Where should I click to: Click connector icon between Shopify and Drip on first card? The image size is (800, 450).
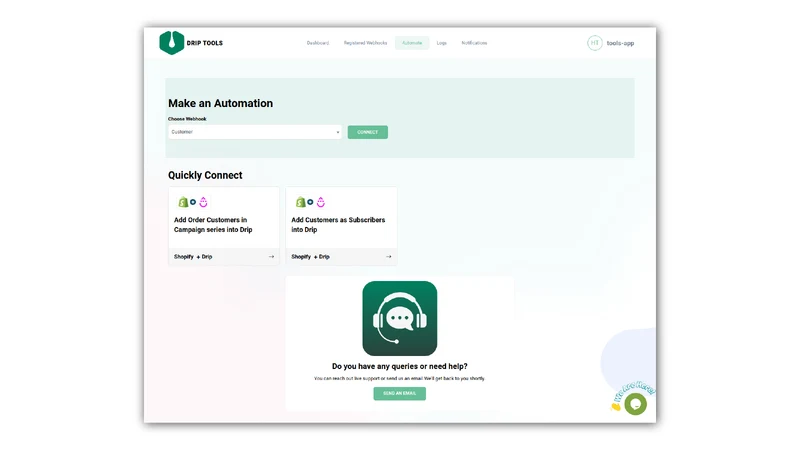[193, 202]
